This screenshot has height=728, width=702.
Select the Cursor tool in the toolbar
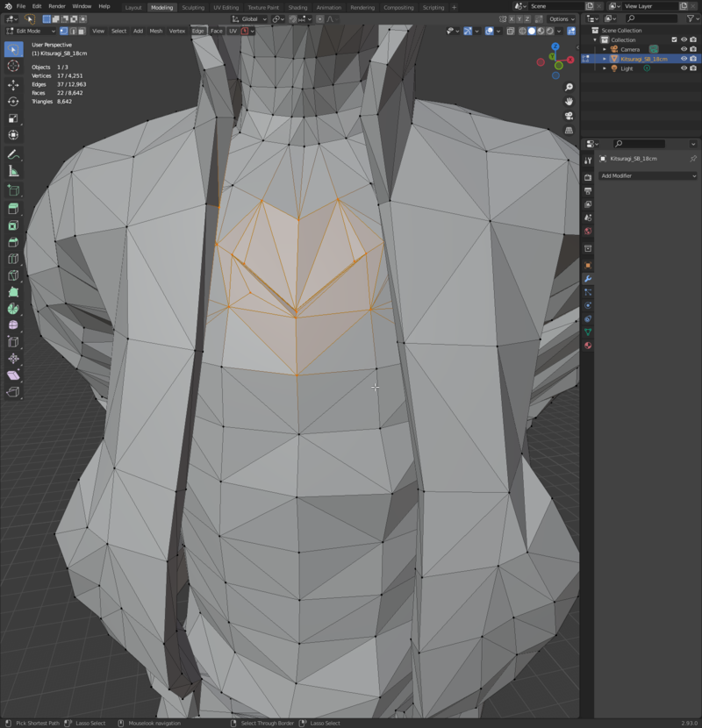point(13,66)
